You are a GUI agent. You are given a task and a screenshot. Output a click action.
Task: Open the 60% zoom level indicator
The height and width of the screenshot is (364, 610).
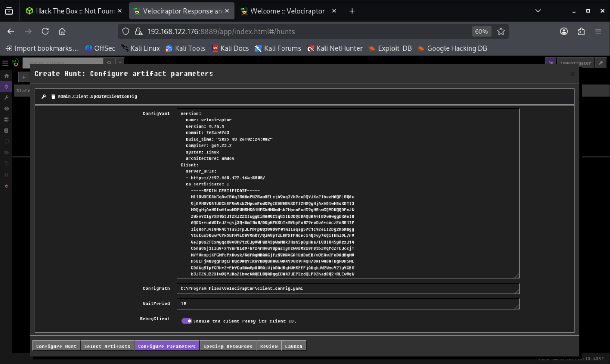[x=481, y=31]
